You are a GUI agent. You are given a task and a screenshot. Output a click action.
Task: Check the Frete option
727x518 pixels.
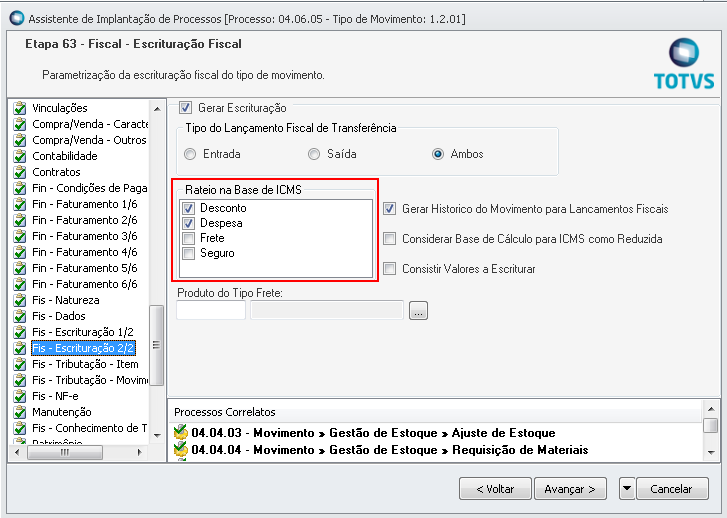coord(188,238)
